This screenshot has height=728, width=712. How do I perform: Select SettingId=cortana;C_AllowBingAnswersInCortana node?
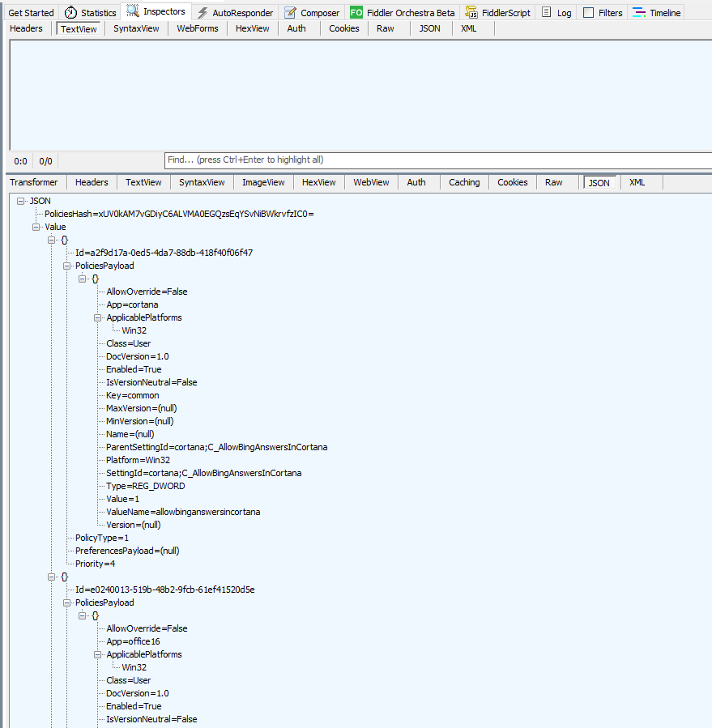tap(204, 473)
